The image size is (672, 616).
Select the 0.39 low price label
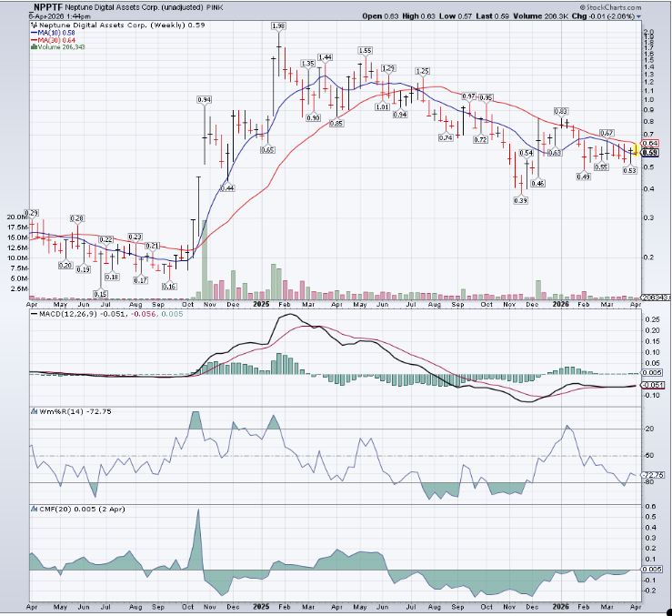point(520,199)
